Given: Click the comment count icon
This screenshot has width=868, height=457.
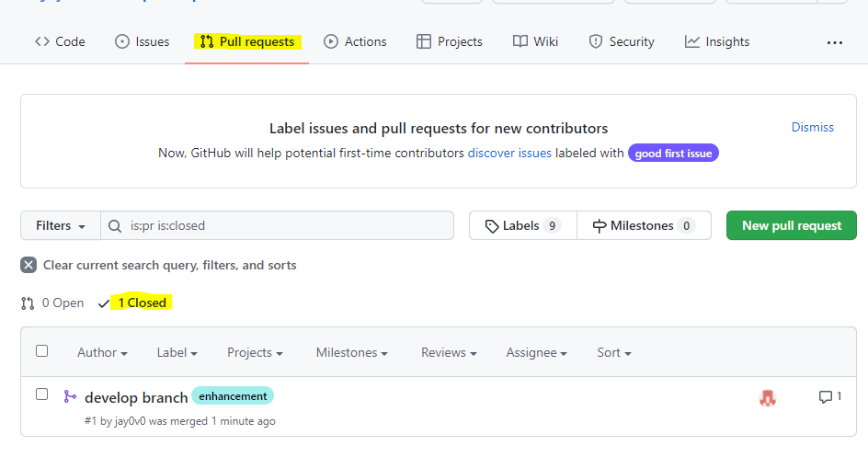Looking at the screenshot, I should pos(825,397).
